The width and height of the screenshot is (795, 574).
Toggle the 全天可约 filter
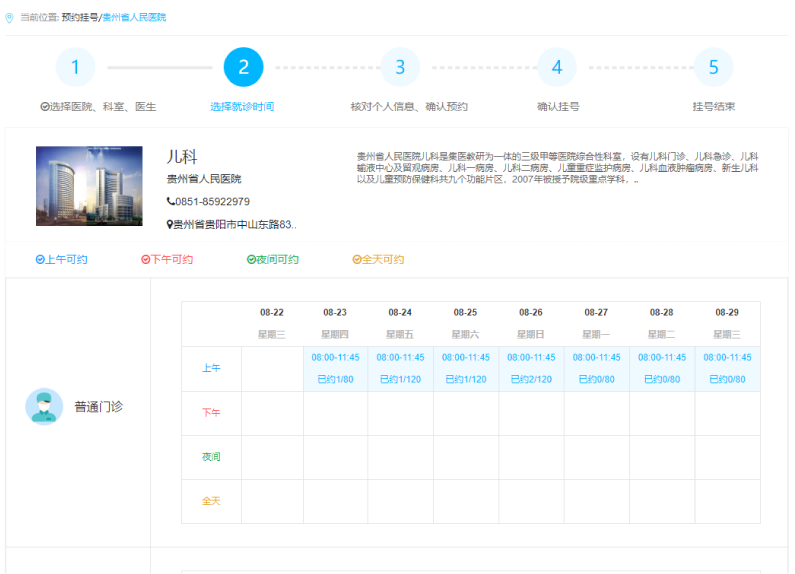pos(378,260)
